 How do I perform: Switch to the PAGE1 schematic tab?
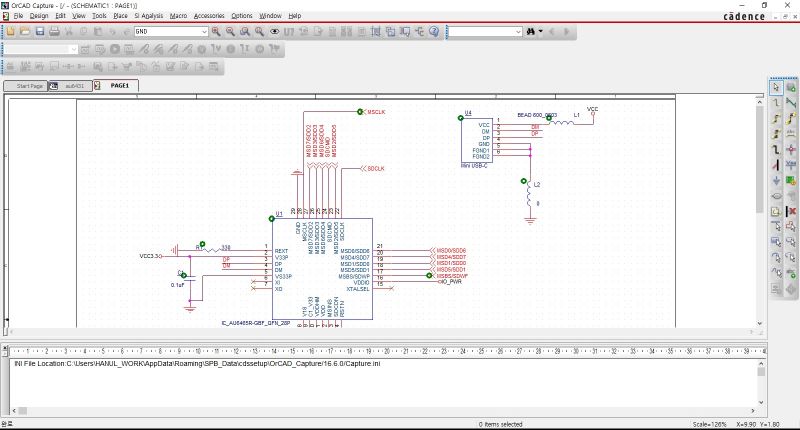coord(122,86)
